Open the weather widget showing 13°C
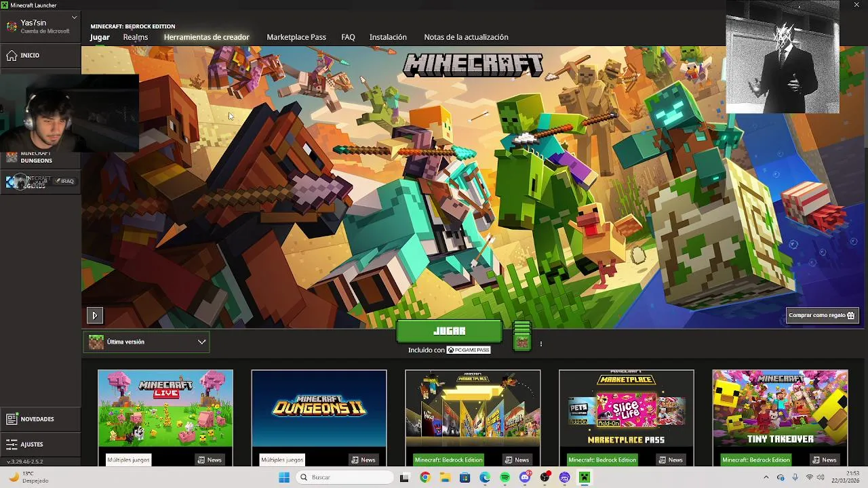868x488 pixels. [27, 477]
